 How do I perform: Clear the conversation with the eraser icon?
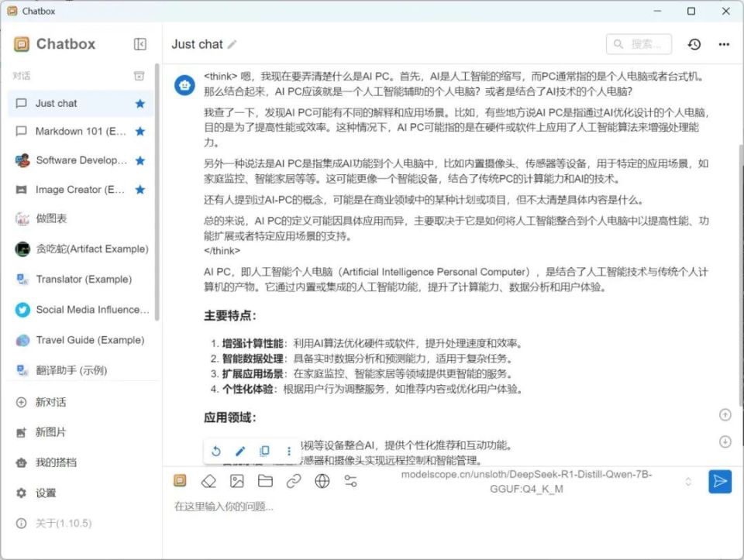[208, 481]
